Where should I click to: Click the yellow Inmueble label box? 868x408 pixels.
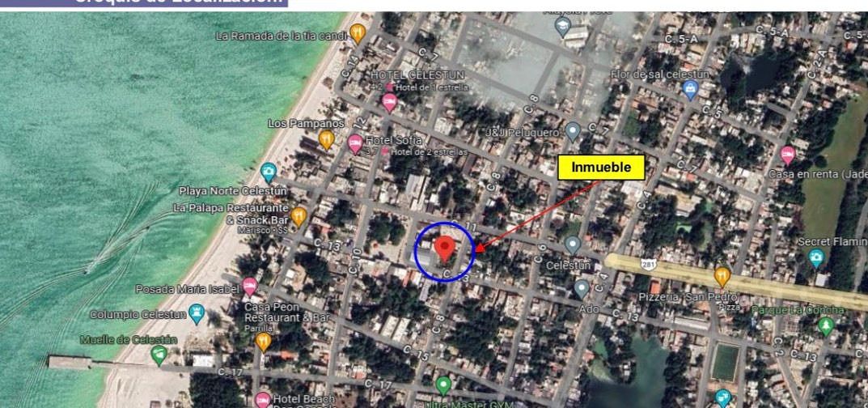click(x=601, y=167)
